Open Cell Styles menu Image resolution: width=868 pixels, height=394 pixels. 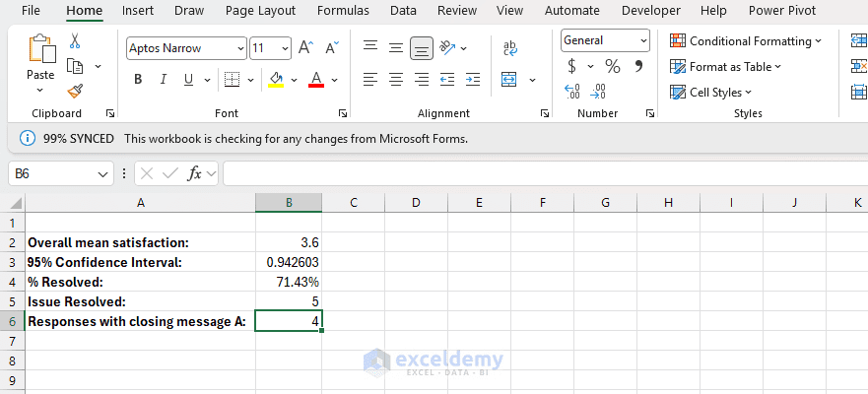[710, 93]
